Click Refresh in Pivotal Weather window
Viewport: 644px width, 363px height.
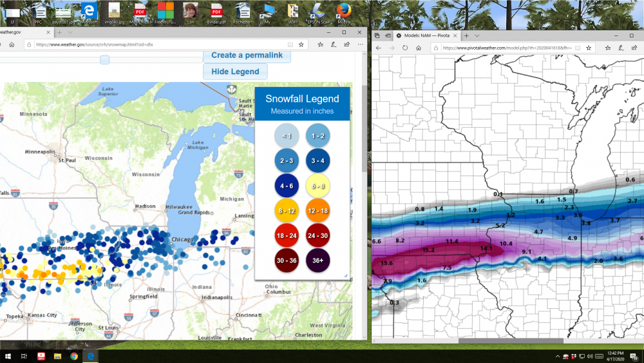405,48
